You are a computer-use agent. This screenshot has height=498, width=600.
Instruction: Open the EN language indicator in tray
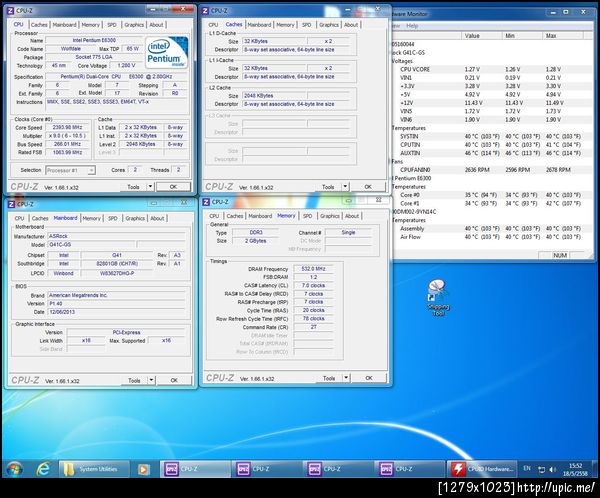click(x=527, y=469)
